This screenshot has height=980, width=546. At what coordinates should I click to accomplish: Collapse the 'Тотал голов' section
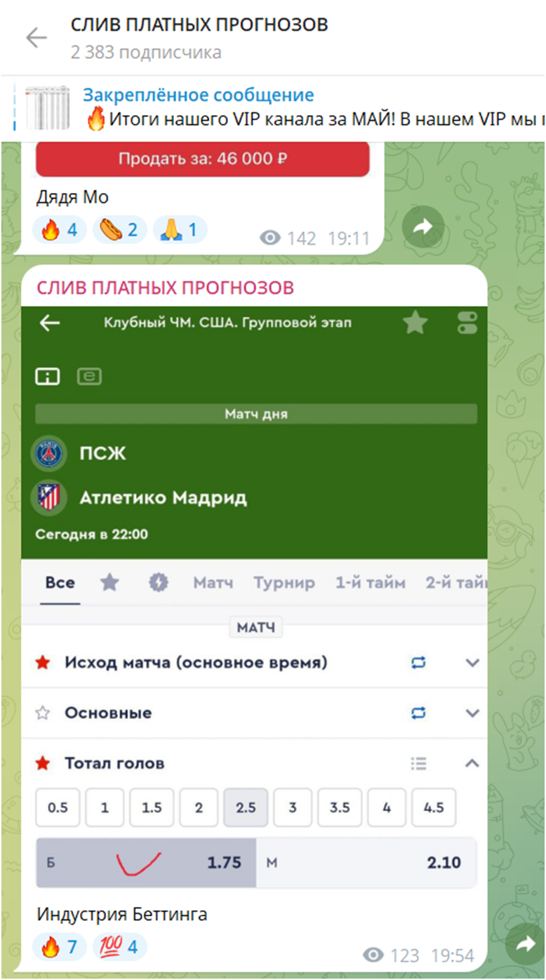coord(472,763)
